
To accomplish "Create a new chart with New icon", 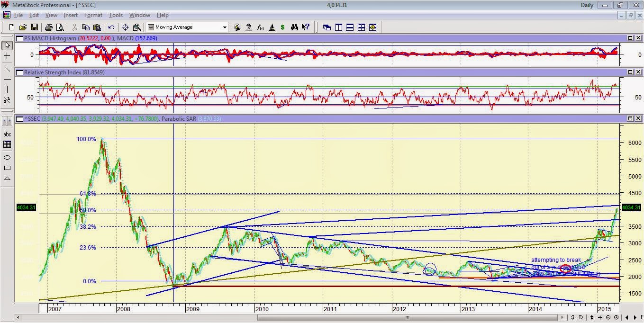I will coord(12,27).
